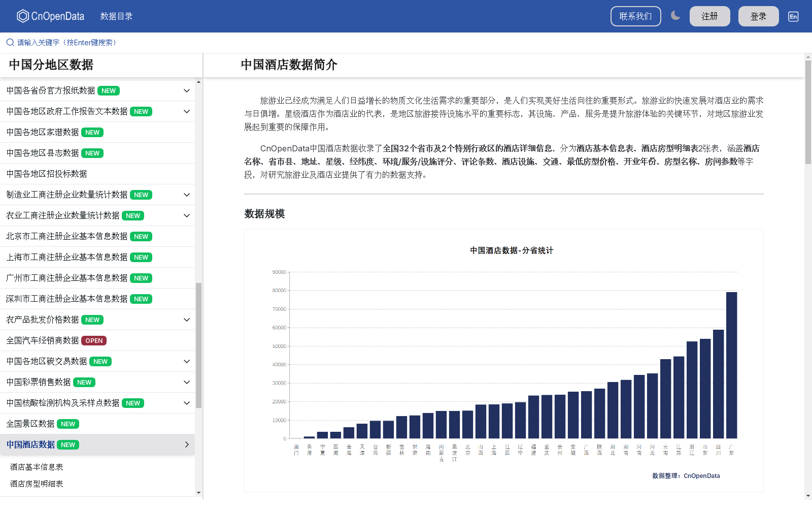Click the 中国分地区数据 sidebar heading

[x=51, y=65]
